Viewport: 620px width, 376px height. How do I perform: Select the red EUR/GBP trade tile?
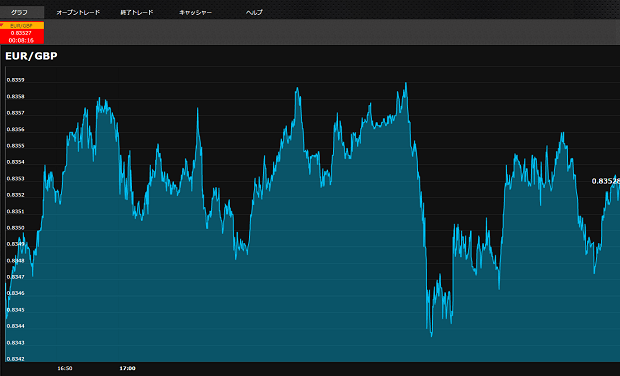tap(22, 33)
